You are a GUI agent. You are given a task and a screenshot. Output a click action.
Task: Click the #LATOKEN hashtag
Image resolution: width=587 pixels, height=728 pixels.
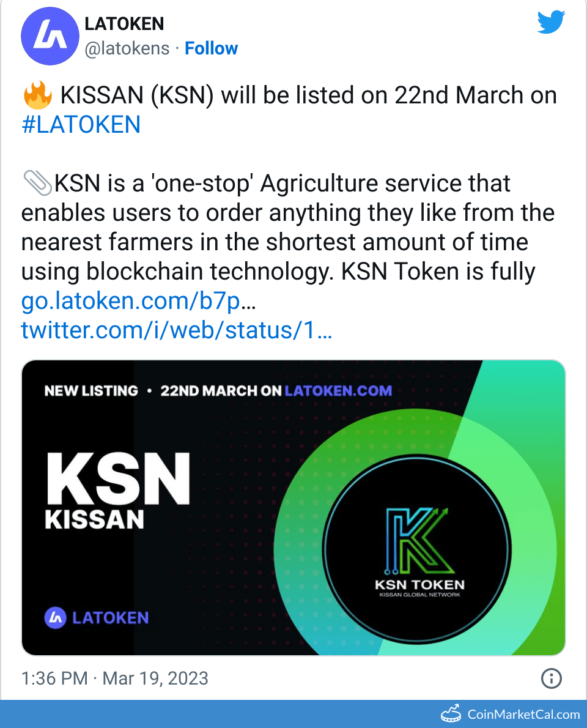click(80, 124)
